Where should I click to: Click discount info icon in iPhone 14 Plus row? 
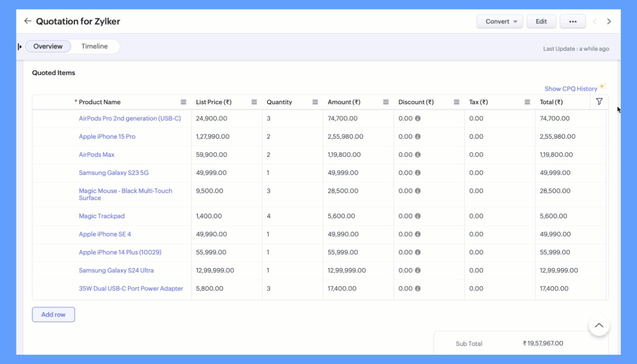418,252
